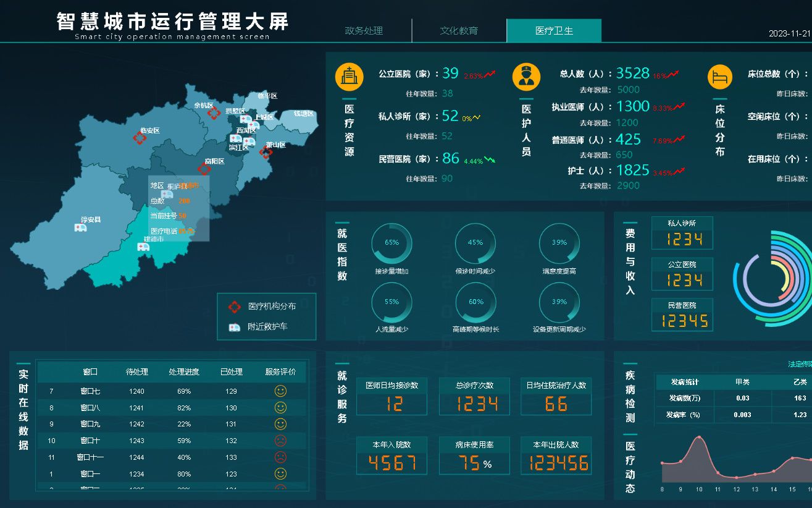Click the red trend arrow beside 公立医院 2.63%
Screen dimensions: 812x508
(x=490, y=75)
